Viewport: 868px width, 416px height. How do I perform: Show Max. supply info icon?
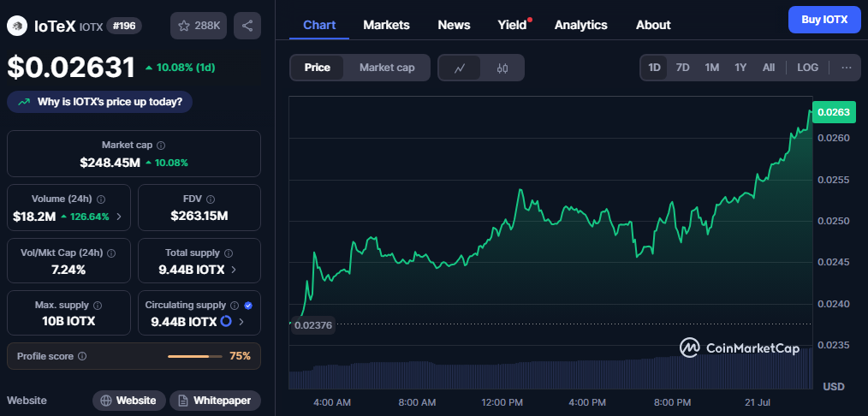pos(98,305)
